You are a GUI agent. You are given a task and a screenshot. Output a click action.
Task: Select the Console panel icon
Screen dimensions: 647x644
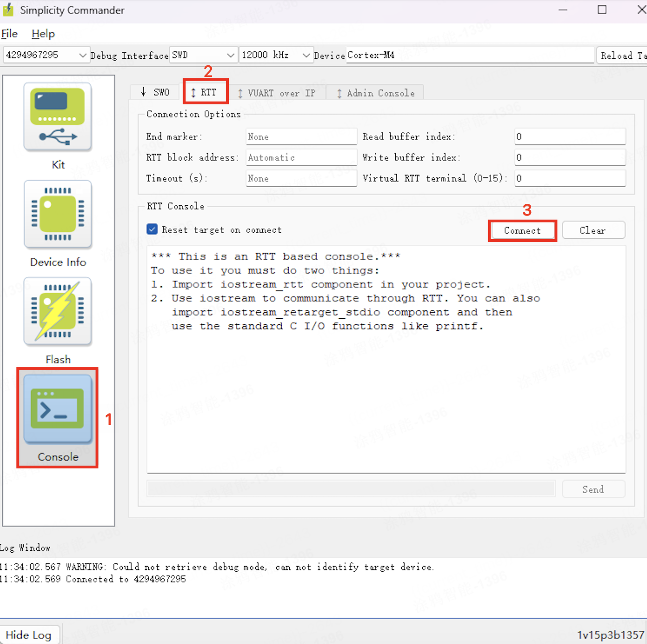click(x=58, y=409)
